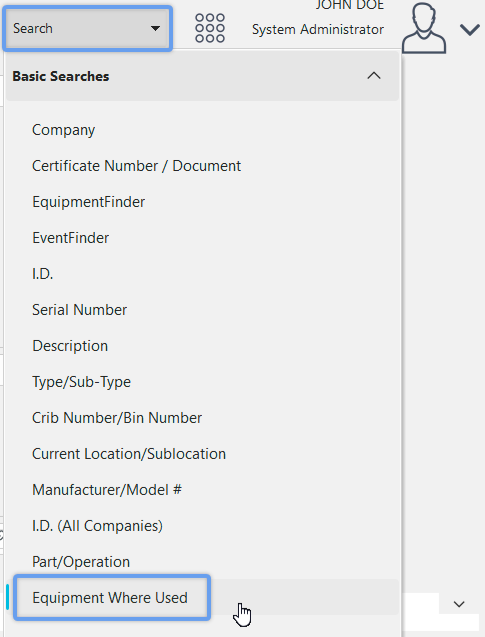Click the user profile avatar icon
The width and height of the screenshot is (485, 637).
(424, 28)
